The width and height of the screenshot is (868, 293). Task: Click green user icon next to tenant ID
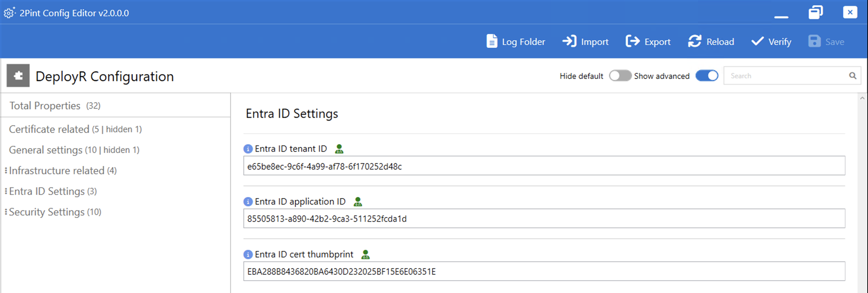click(x=339, y=149)
